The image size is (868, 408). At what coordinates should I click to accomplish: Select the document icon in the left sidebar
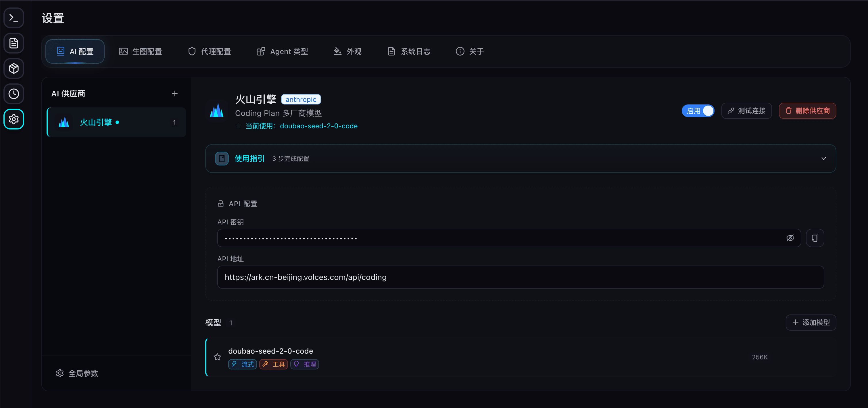tap(14, 43)
